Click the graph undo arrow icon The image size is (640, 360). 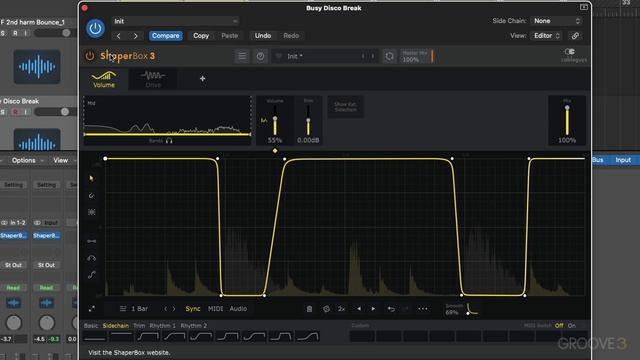(391, 309)
